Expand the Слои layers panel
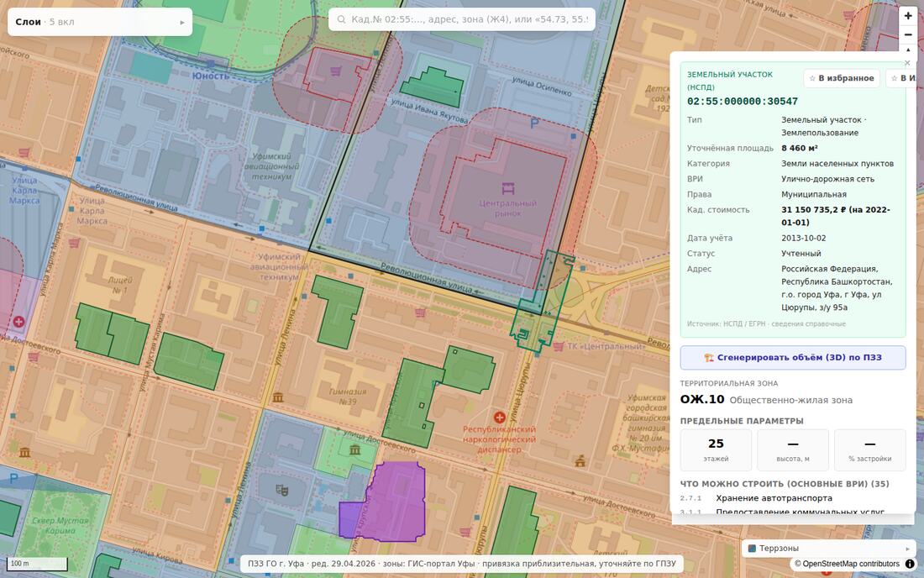924x578 pixels. coord(100,22)
